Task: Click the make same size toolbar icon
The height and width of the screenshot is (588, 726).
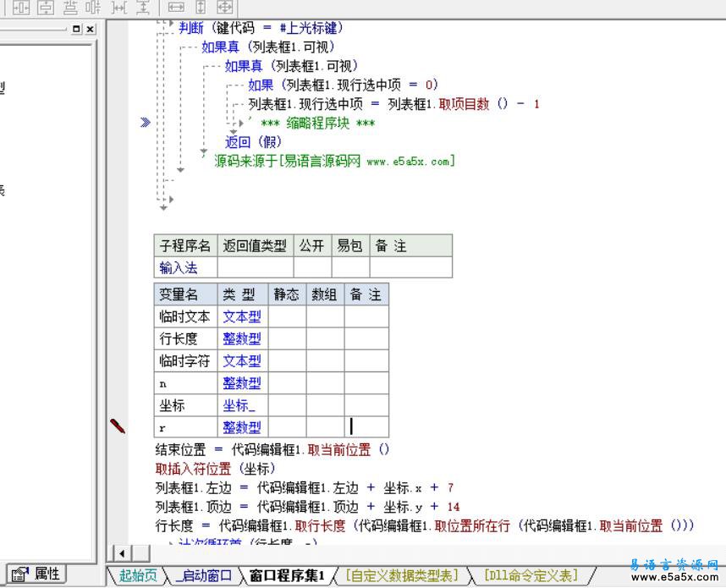Action: (x=224, y=7)
